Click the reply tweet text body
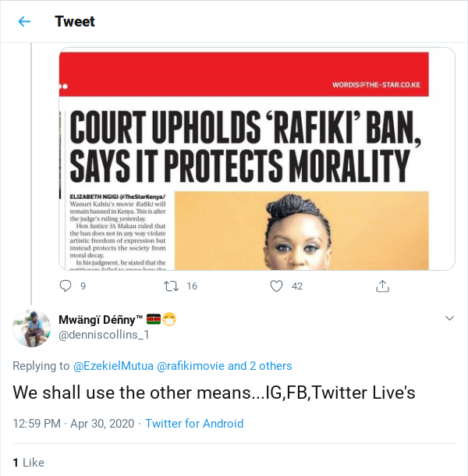 (214, 393)
